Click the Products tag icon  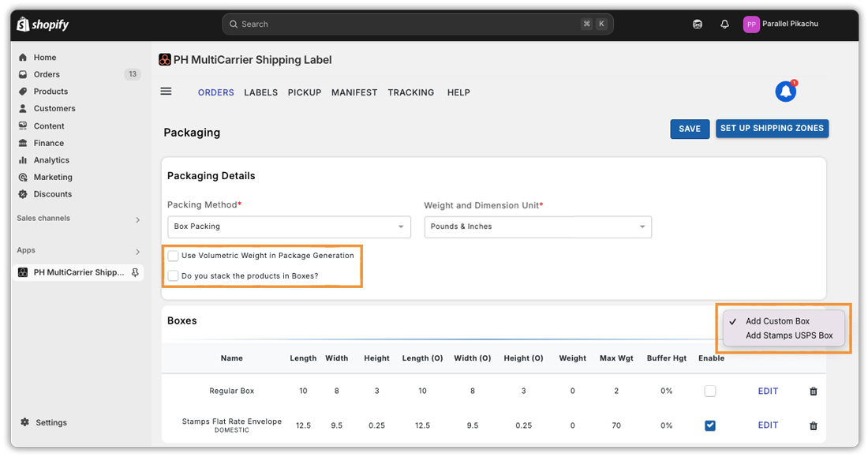click(x=23, y=92)
